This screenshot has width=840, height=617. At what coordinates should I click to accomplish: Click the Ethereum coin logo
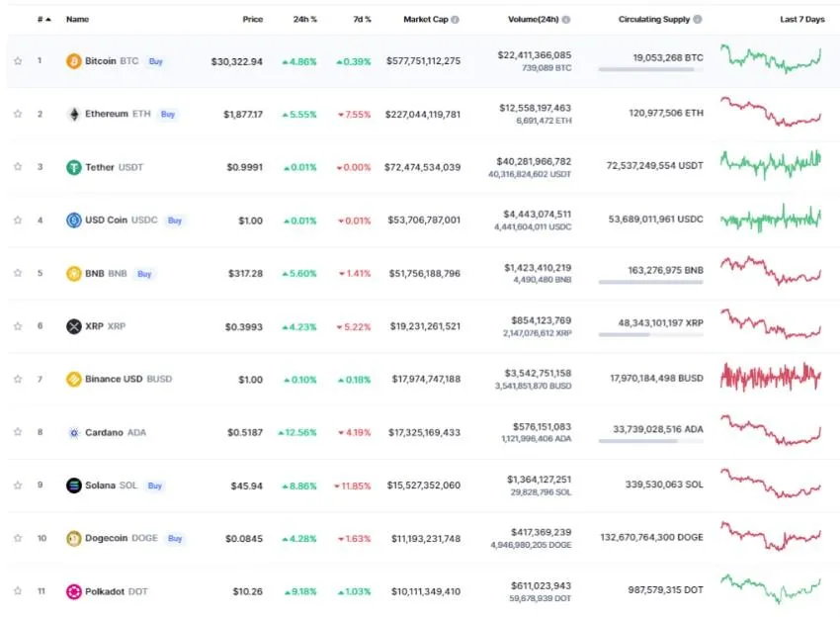click(x=73, y=114)
